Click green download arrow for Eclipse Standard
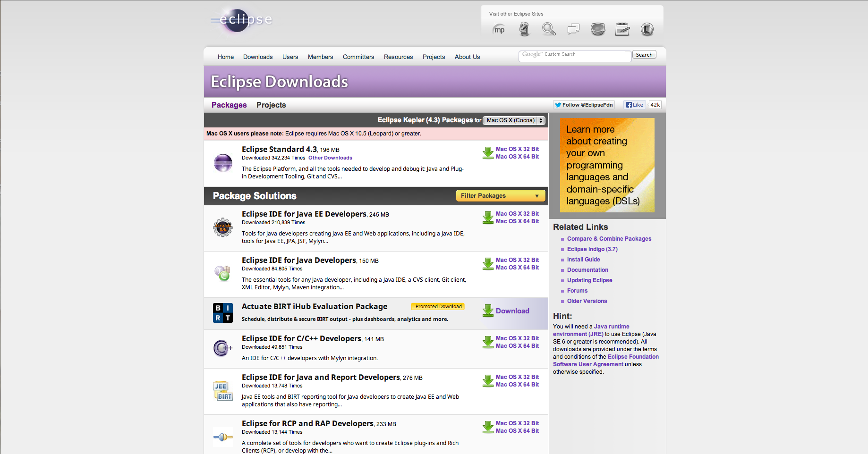This screenshot has width=868, height=454. coord(488,153)
